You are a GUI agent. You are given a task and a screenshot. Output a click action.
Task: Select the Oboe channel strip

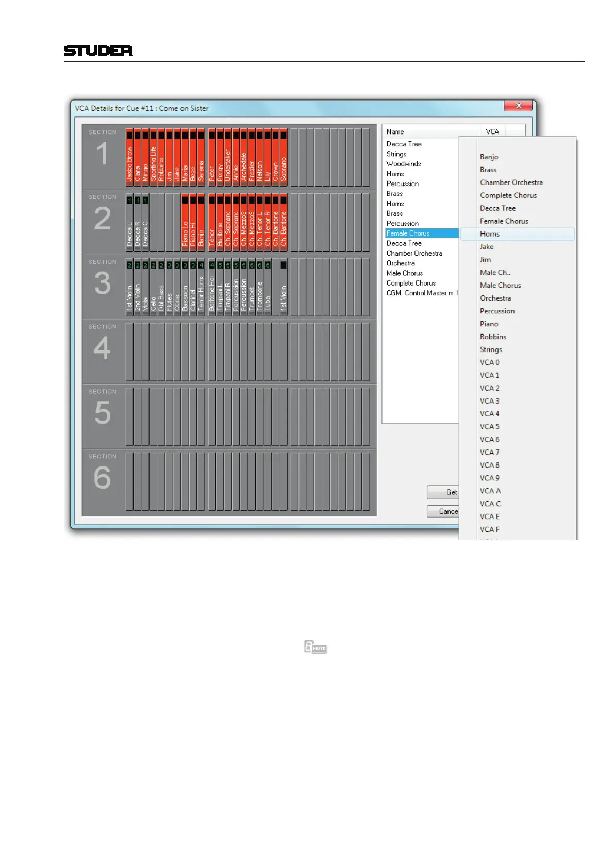click(177, 287)
